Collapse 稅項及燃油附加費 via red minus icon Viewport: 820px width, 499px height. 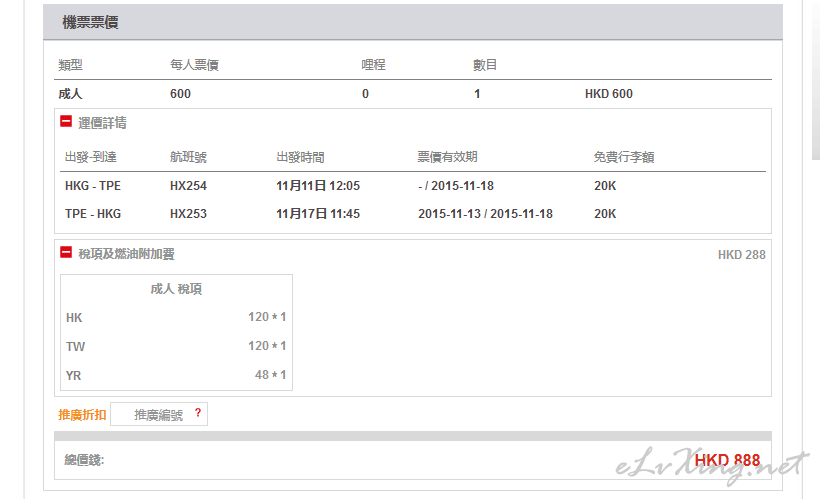66,252
